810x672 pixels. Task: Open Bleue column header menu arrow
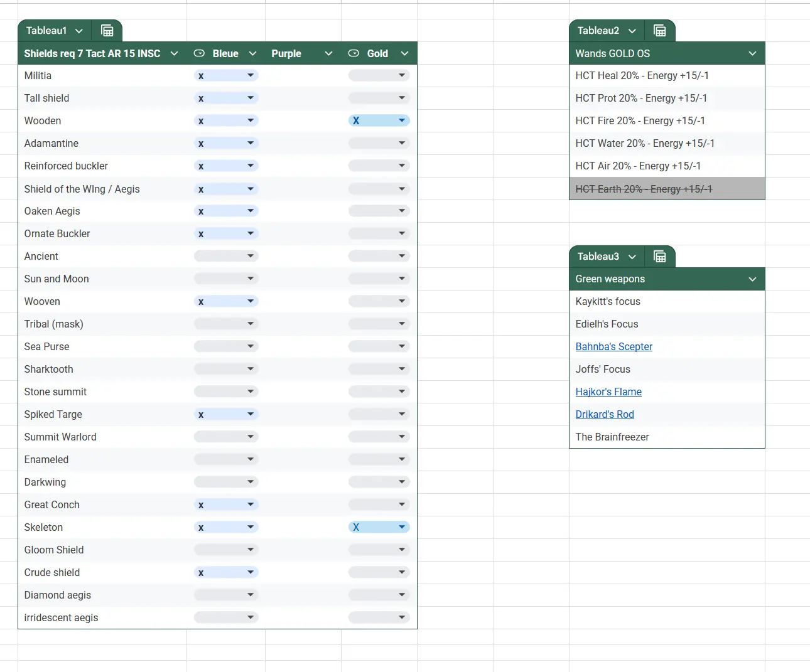point(253,53)
